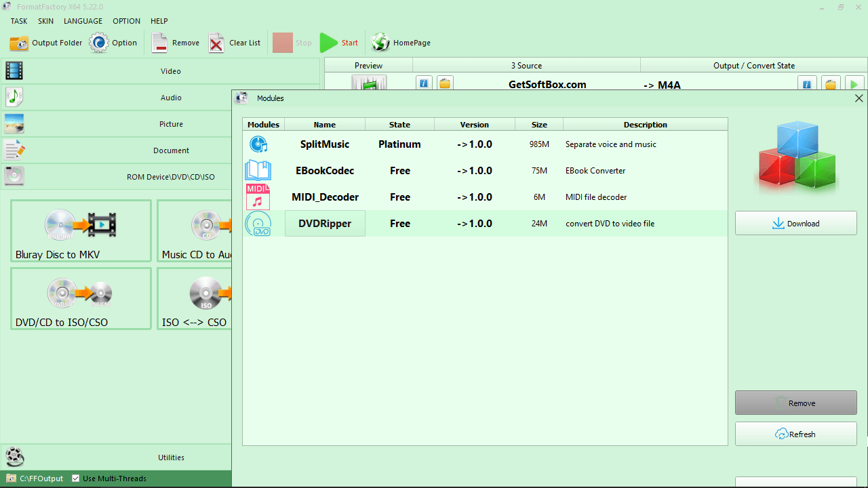Screen dimensions: 868x488
Task: Open the TASK menu
Action: coord(19,21)
